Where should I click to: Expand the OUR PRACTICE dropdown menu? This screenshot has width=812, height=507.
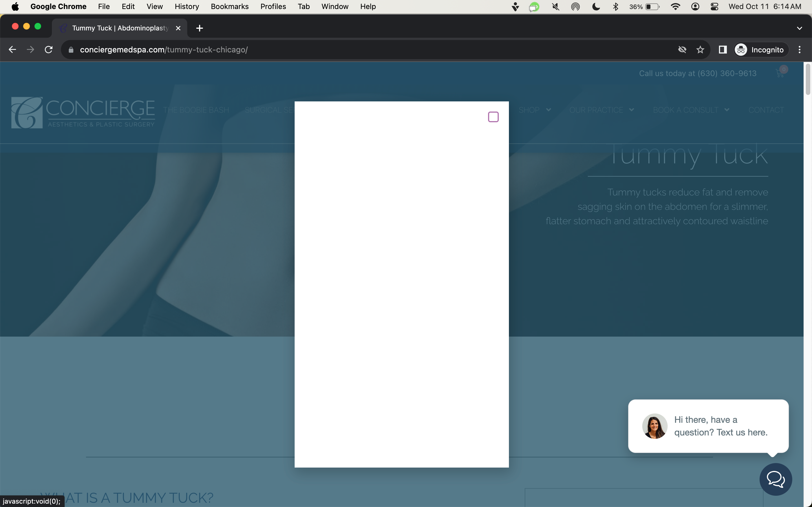[x=601, y=110]
